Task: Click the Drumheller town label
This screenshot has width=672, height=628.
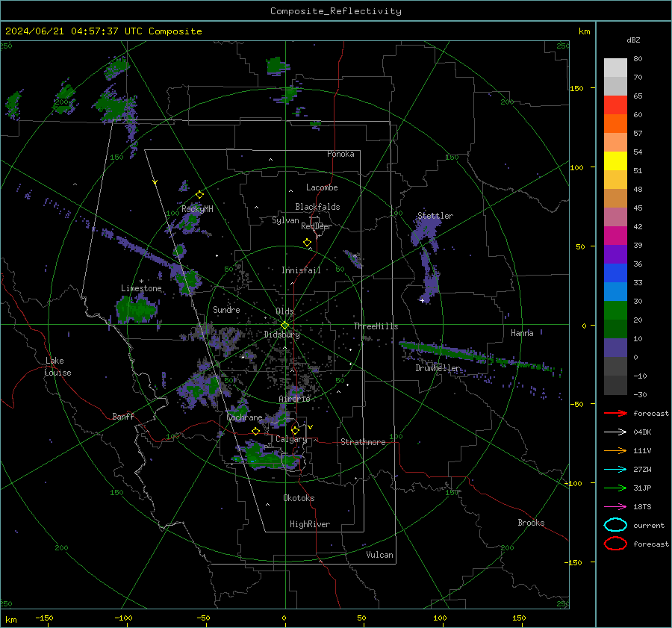Action: (438, 368)
